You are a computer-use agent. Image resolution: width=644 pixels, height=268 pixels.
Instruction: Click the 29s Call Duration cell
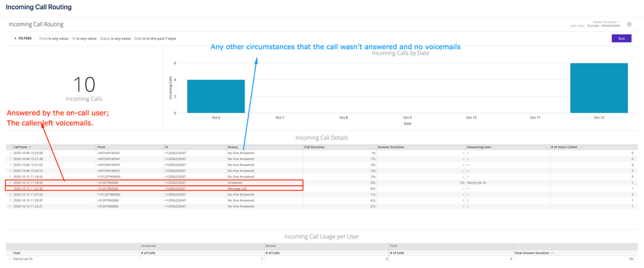click(373, 183)
